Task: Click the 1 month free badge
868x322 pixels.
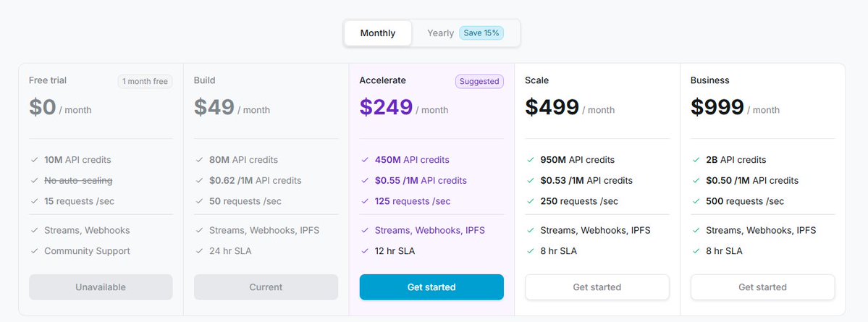Action: tap(145, 81)
